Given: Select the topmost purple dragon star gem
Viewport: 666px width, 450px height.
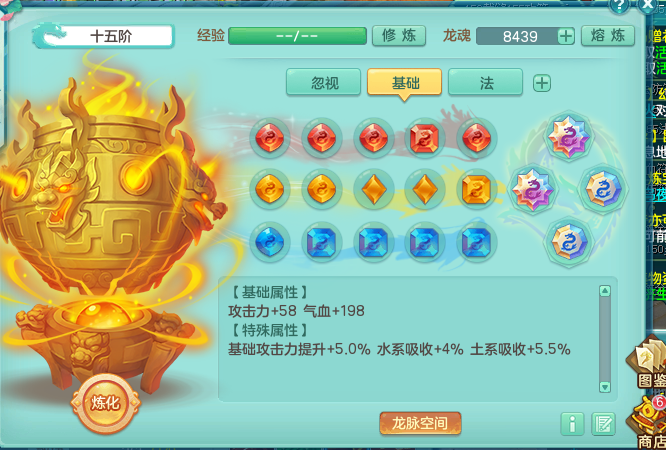Looking at the screenshot, I should [x=568, y=137].
